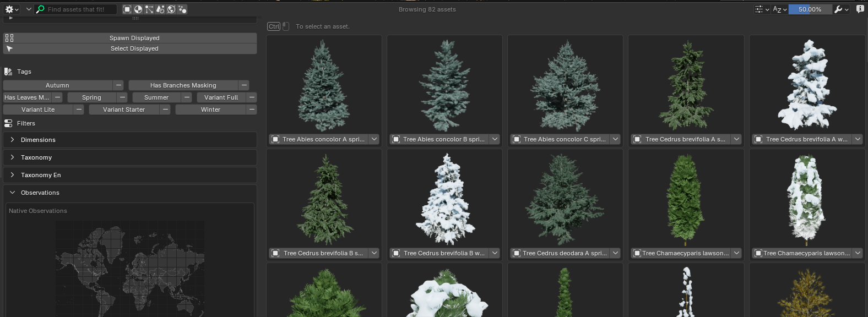Click Tree Cedrus brevifolia B s... name button
Viewport: 868px width, 317px height.
coord(319,253)
